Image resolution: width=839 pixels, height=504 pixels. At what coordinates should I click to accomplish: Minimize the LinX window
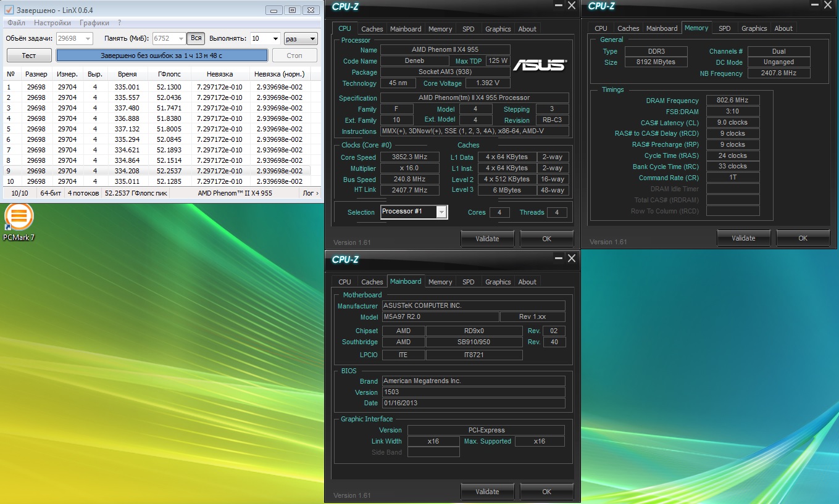(x=274, y=10)
